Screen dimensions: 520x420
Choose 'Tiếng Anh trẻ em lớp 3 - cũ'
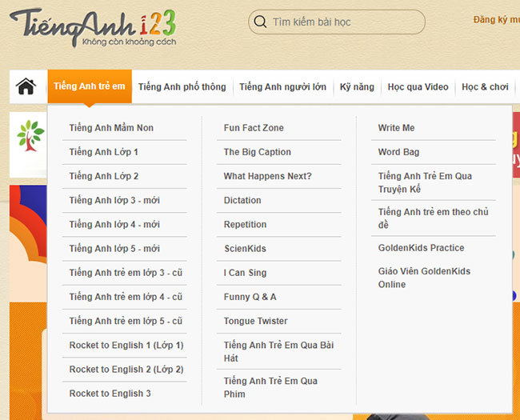(126, 273)
